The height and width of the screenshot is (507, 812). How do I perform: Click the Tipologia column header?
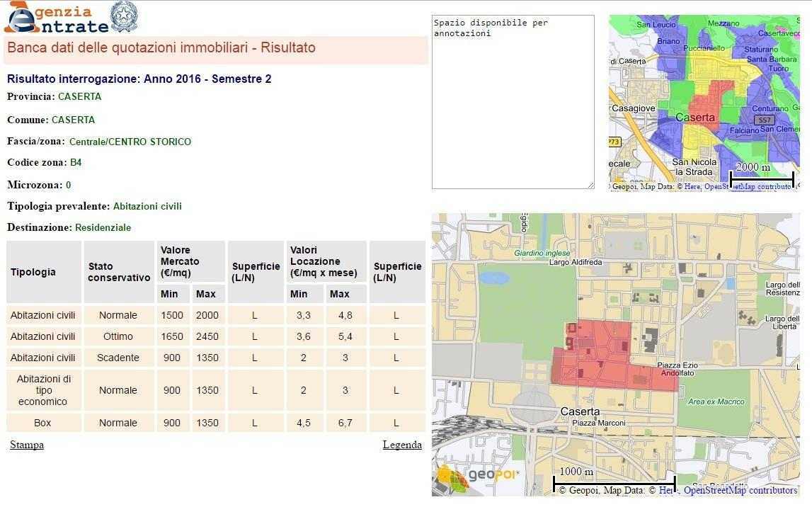point(44,272)
